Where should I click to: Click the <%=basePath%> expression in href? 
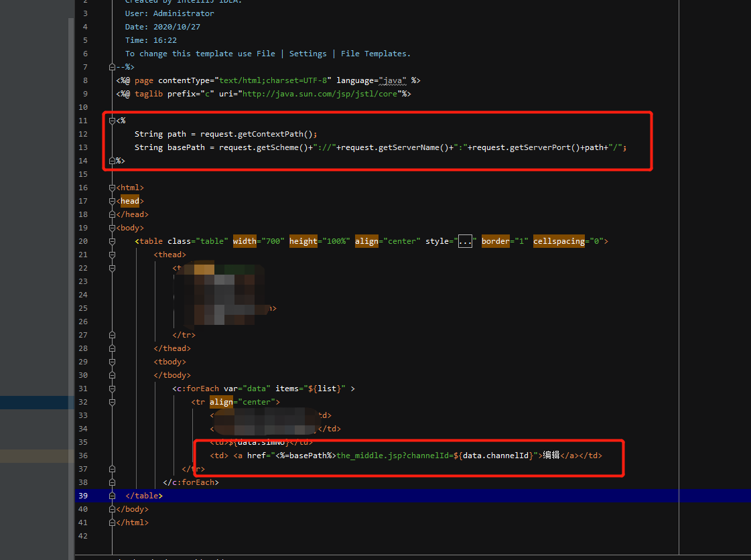[x=305, y=456]
